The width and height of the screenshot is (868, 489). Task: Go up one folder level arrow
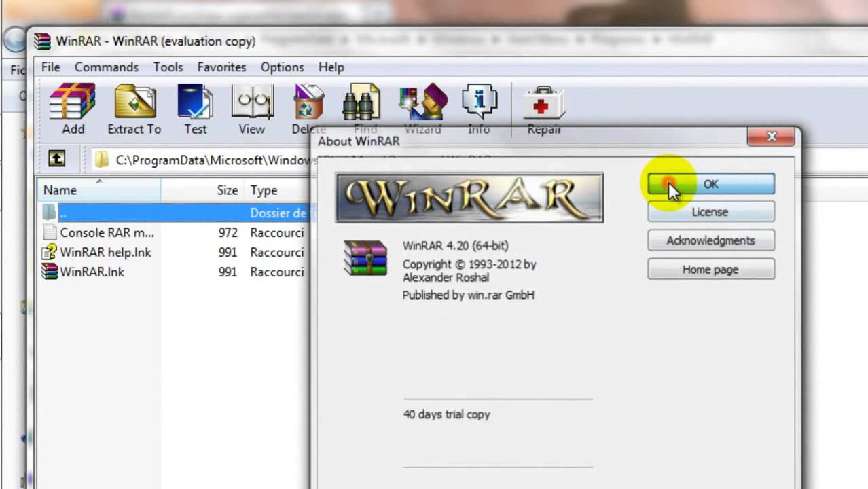point(57,159)
